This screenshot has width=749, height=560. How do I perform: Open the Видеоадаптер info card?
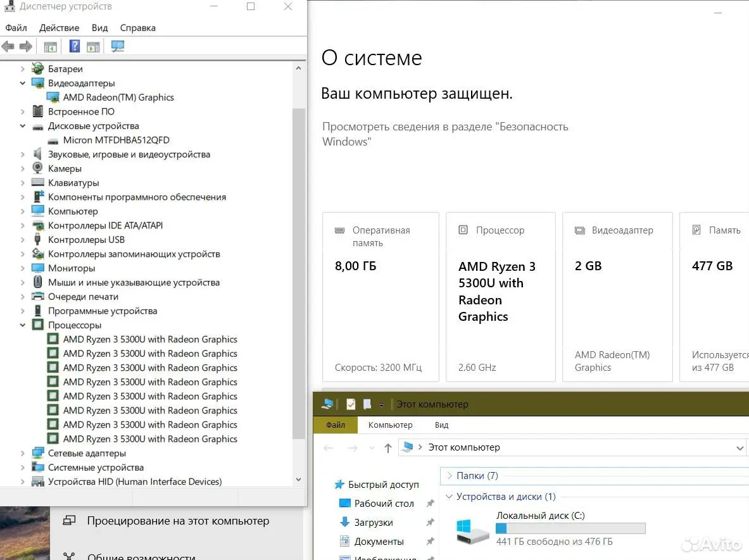point(618,297)
